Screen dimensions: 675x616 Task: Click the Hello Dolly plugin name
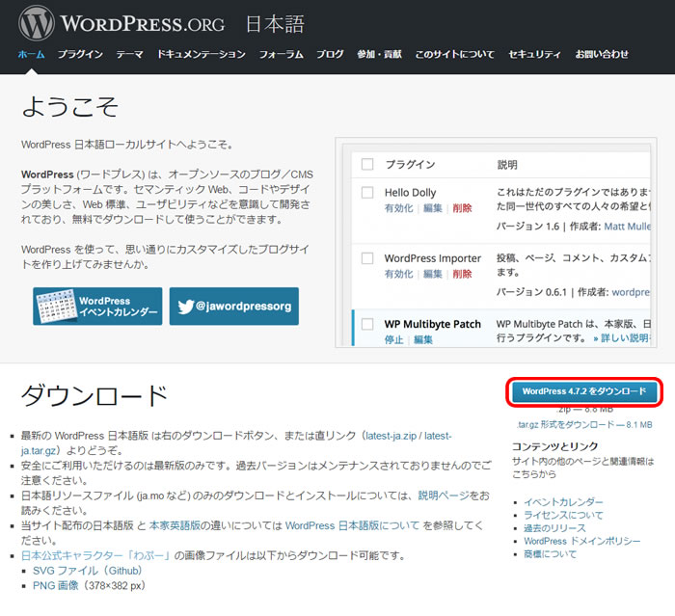coord(410,193)
